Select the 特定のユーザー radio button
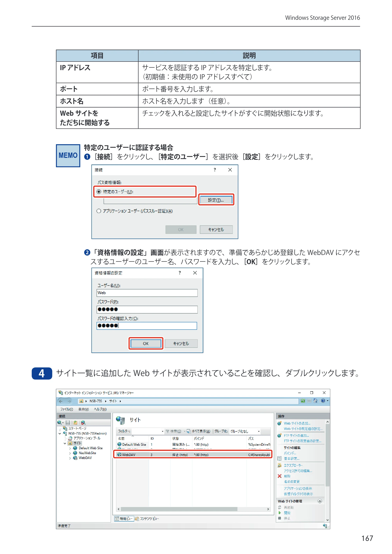Image resolution: width=392 pixels, height=554 pixels. point(99,192)
